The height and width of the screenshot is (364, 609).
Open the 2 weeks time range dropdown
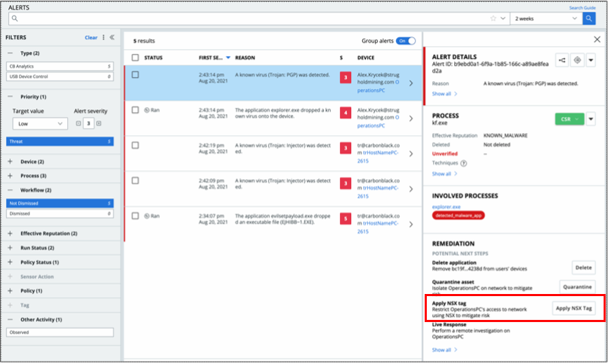(546, 18)
